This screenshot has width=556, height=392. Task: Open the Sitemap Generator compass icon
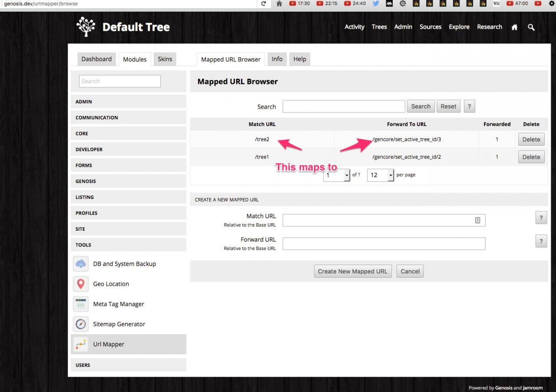coord(81,324)
